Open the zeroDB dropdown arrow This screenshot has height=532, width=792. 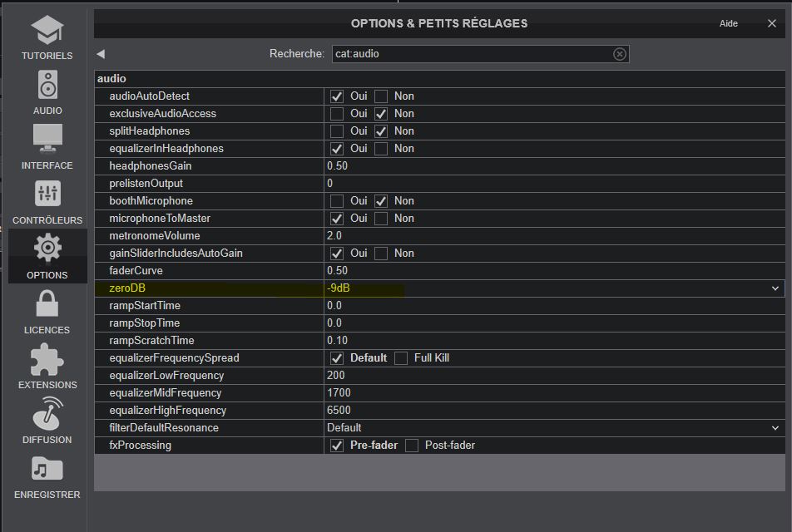point(775,288)
